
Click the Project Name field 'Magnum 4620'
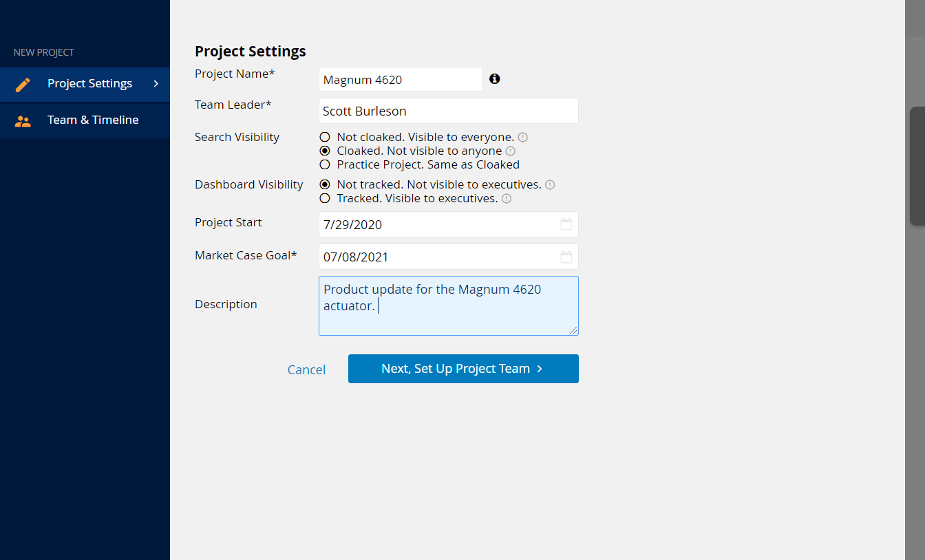pos(401,79)
